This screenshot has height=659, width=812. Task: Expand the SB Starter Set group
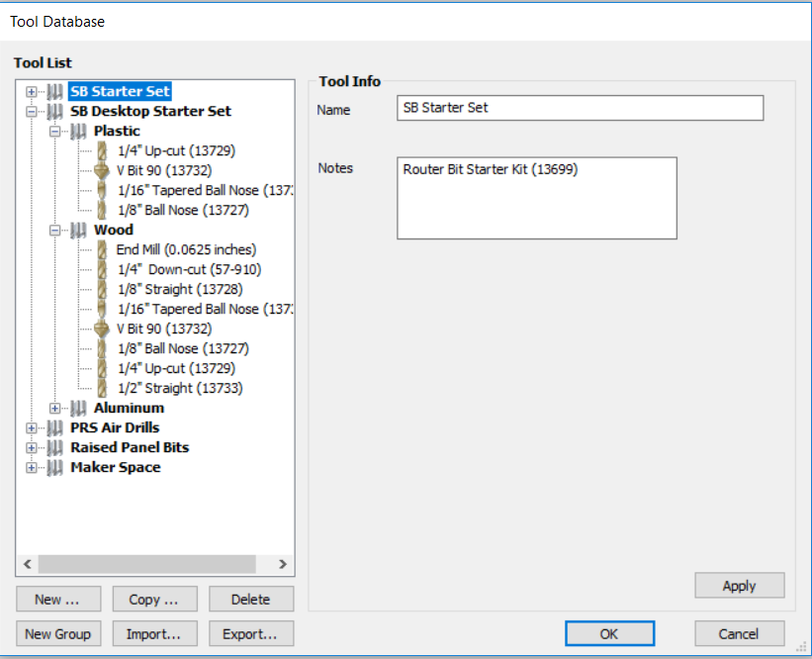point(32,92)
